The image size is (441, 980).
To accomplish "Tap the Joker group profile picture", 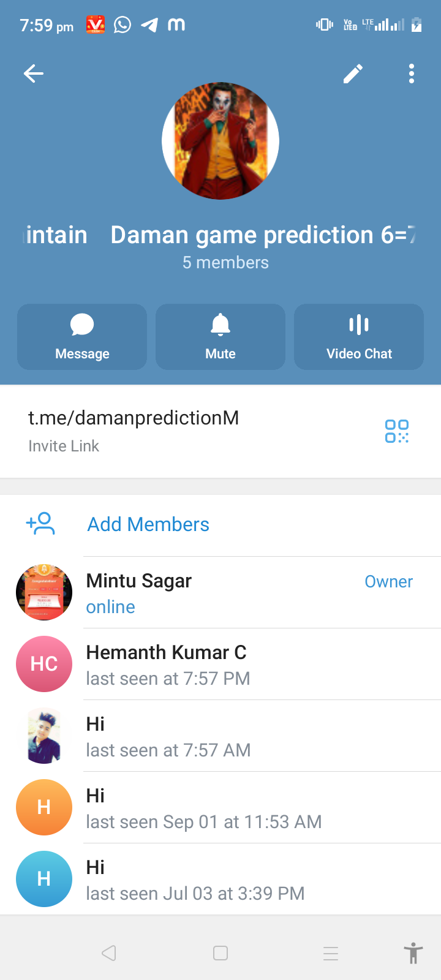I will point(221,141).
